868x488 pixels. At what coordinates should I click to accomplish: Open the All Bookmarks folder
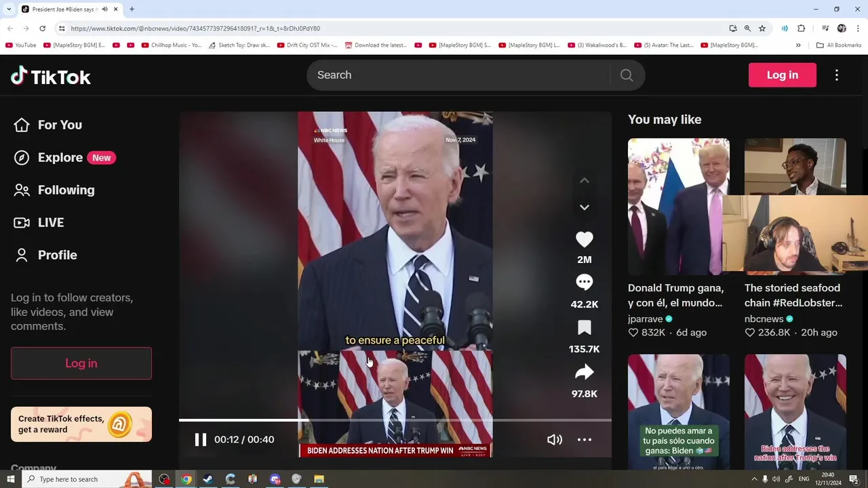[x=839, y=45]
